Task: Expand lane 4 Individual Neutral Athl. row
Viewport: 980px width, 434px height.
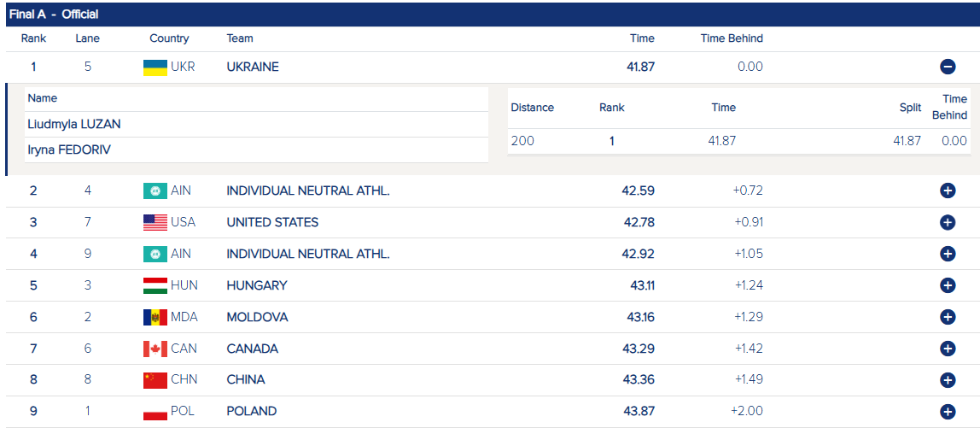Action: coord(947,191)
